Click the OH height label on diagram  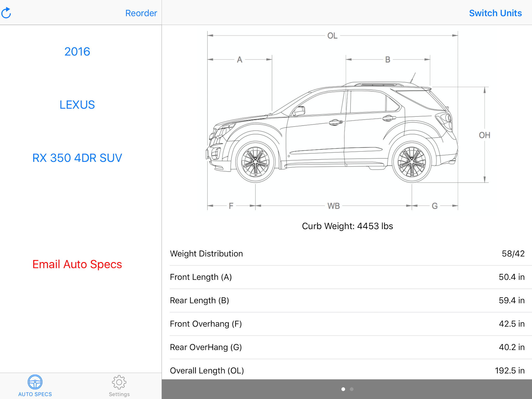click(x=484, y=135)
